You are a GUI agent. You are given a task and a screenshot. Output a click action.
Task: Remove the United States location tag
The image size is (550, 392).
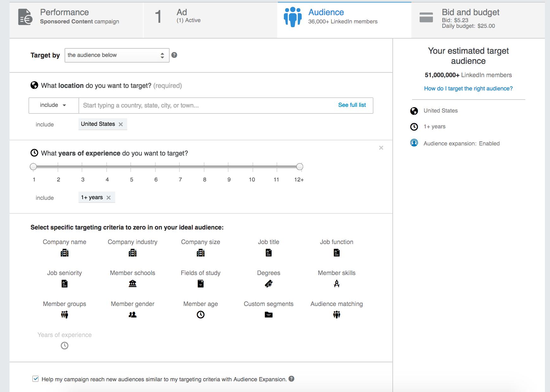[121, 124]
